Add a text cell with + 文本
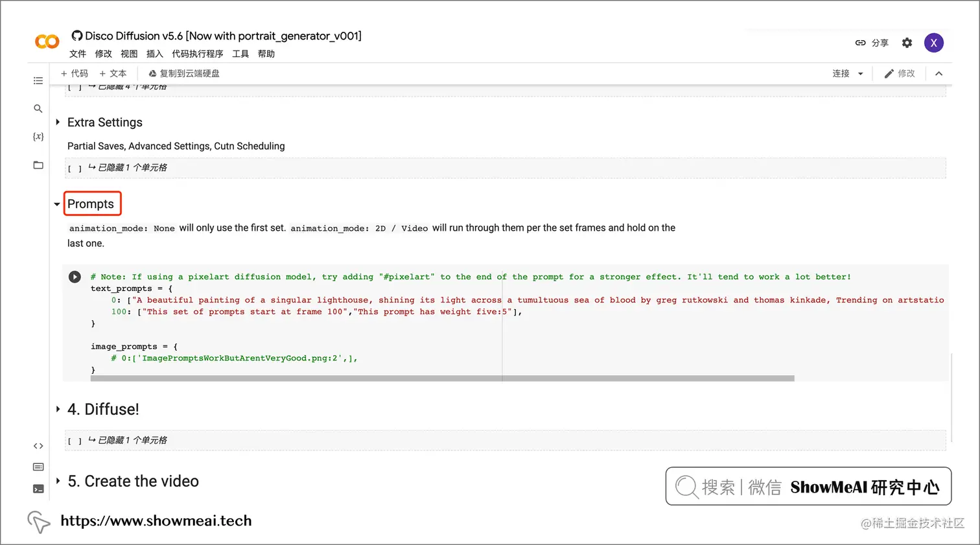Screen dimensions: 980x545 coord(113,74)
